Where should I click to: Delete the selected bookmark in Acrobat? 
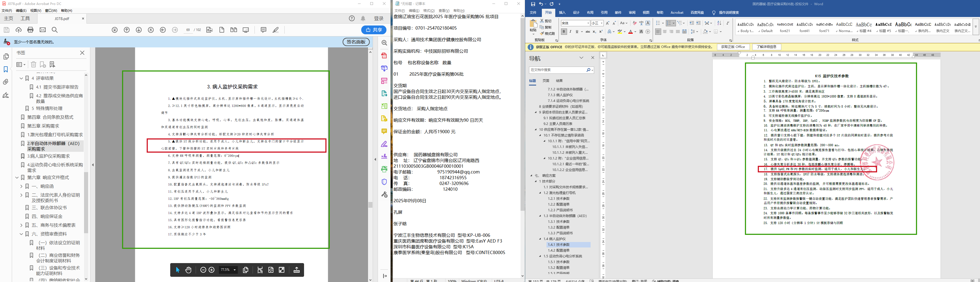click(x=33, y=64)
